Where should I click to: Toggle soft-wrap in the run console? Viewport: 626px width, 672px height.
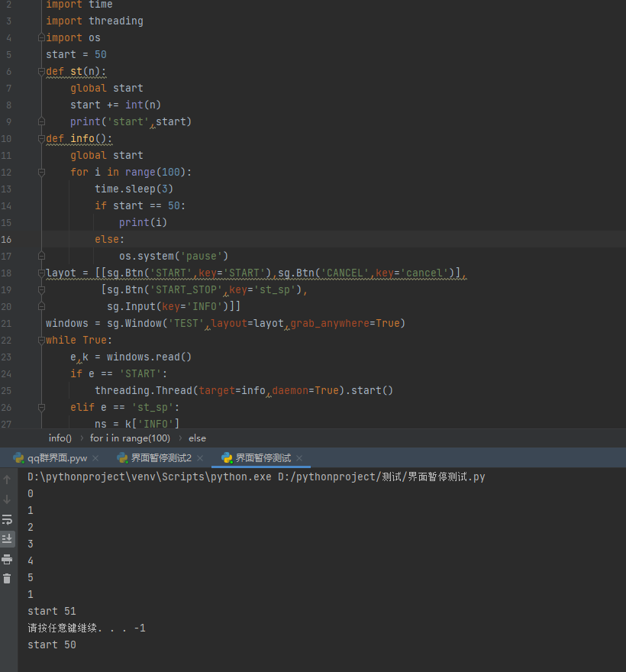point(7,519)
